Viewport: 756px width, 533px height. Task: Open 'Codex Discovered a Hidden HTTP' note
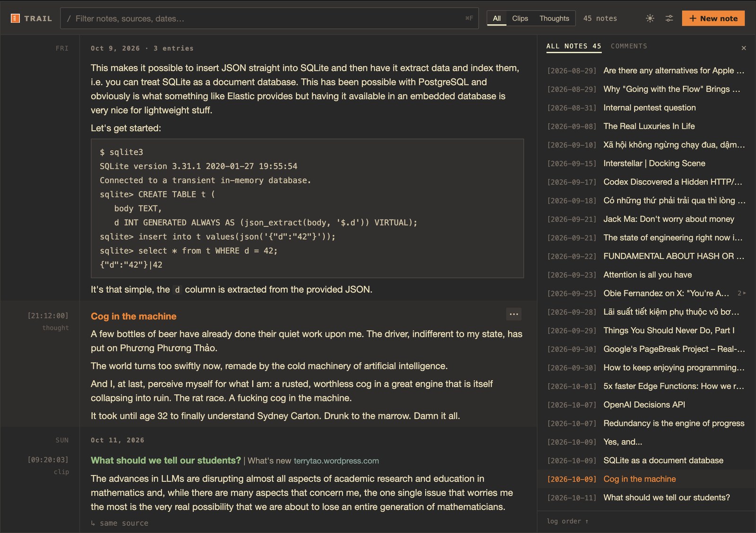[x=646, y=182]
